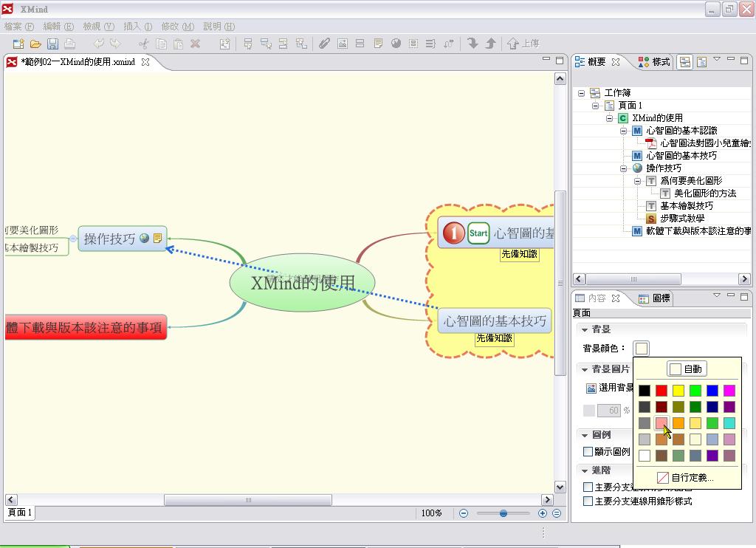The width and height of the screenshot is (756, 548).
Task: Enable the 顯示圖例 checkbox
Action: (588, 452)
